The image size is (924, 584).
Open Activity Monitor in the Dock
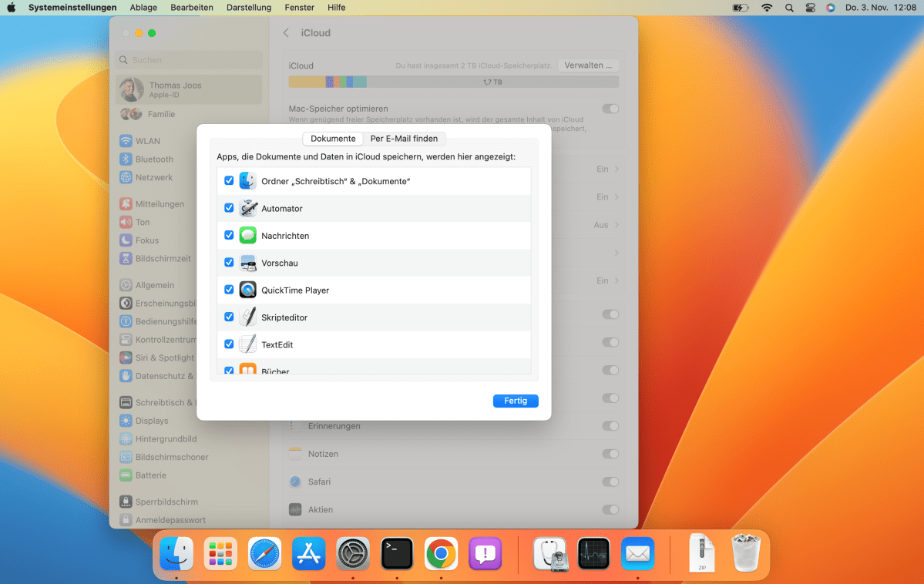click(x=593, y=553)
